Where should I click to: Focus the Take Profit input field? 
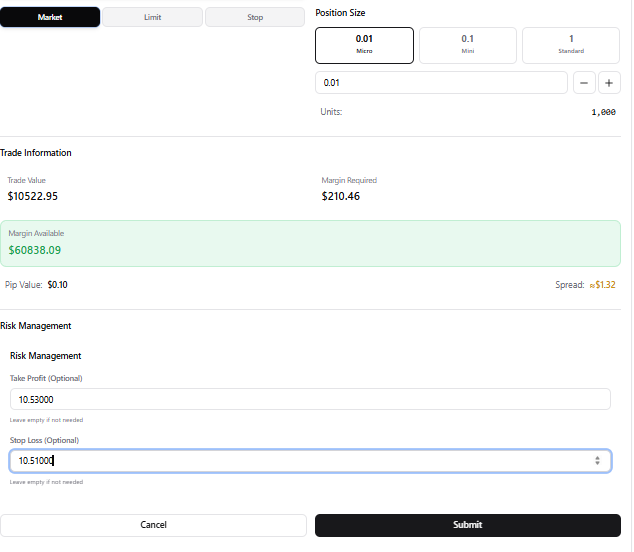(309, 400)
